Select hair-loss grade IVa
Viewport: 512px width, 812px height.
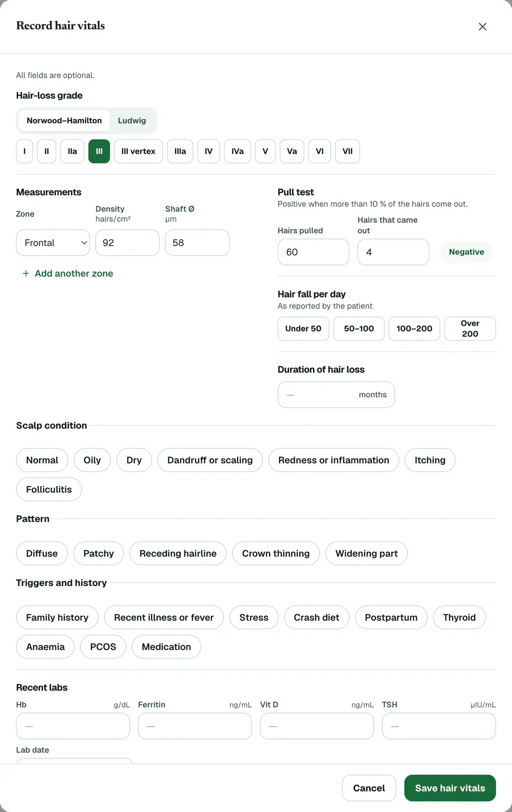point(238,151)
